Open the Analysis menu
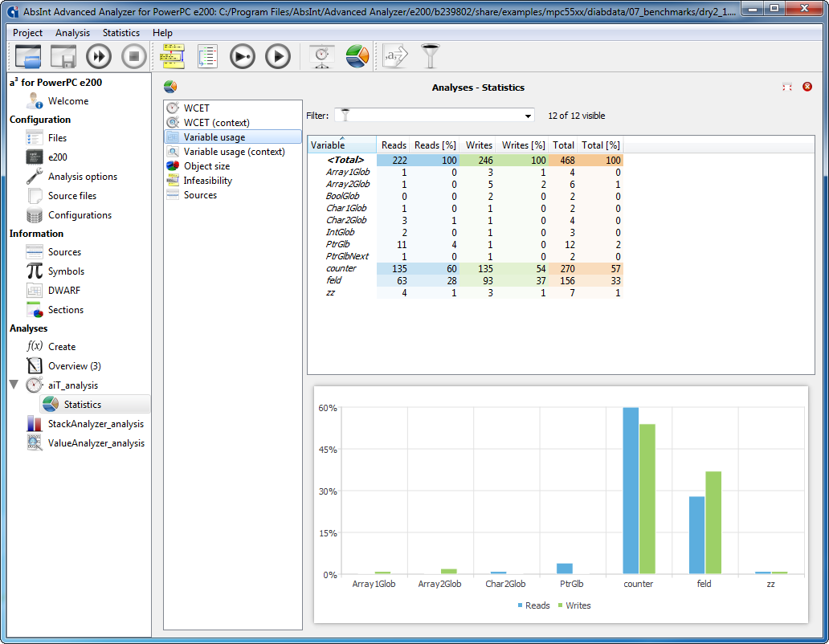The width and height of the screenshot is (829, 644). pyautogui.click(x=72, y=33)
